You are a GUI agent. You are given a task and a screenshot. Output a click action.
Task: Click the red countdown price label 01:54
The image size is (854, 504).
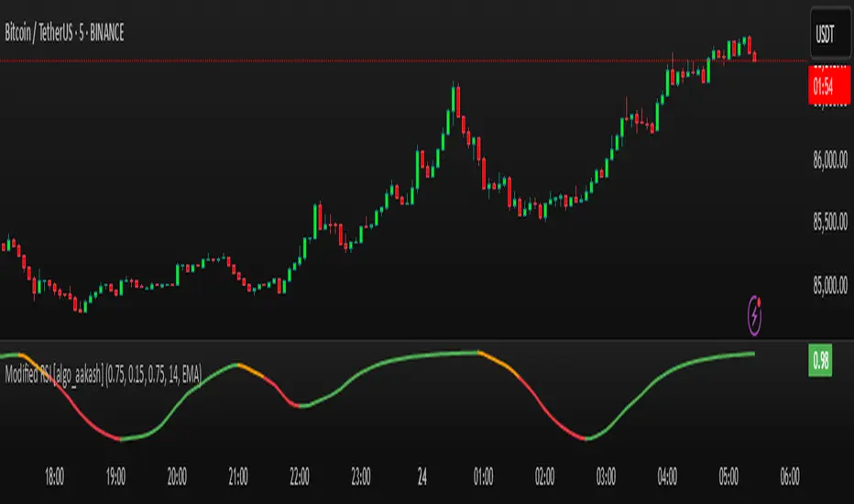(x=829, y=85)
